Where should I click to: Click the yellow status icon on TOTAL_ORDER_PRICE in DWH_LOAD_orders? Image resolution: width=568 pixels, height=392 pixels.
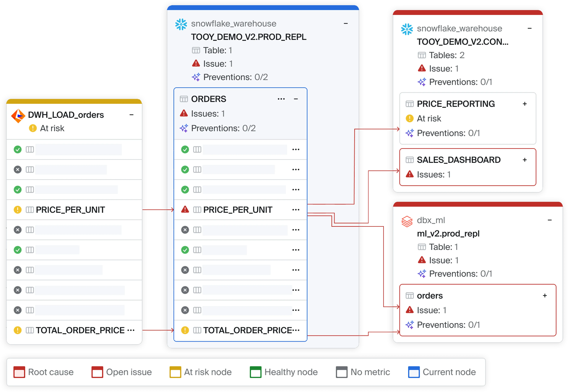18,330
